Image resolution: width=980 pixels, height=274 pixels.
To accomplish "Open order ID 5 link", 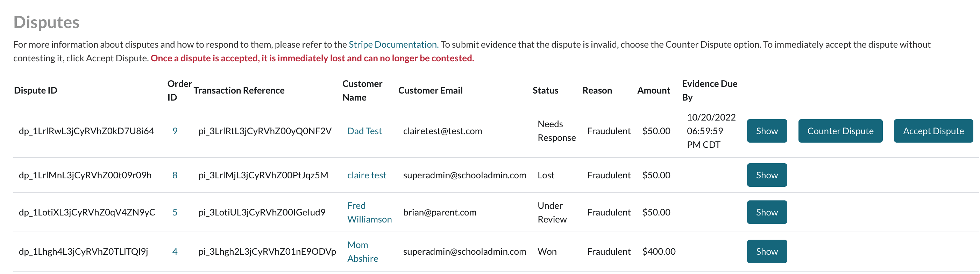I will tap(175, 212).
